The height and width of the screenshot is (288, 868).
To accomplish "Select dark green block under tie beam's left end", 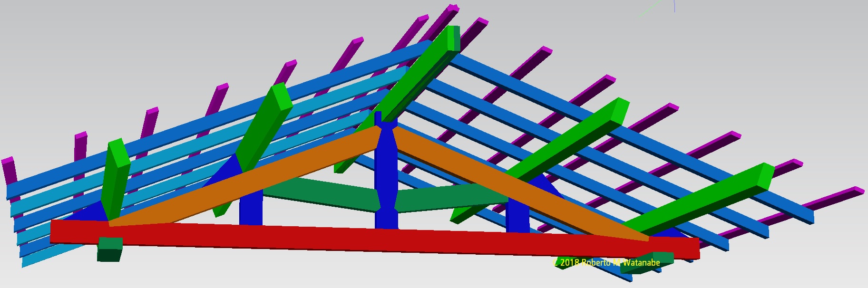I will 110,250.
